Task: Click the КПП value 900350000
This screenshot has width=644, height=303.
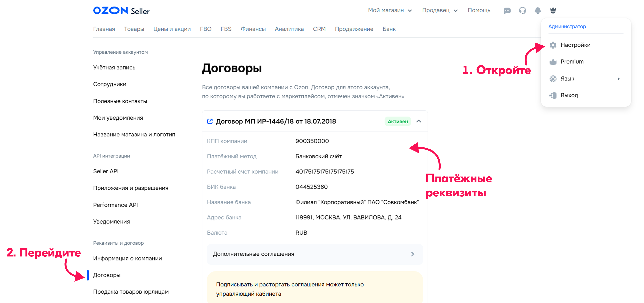Action: pos(312,141)
